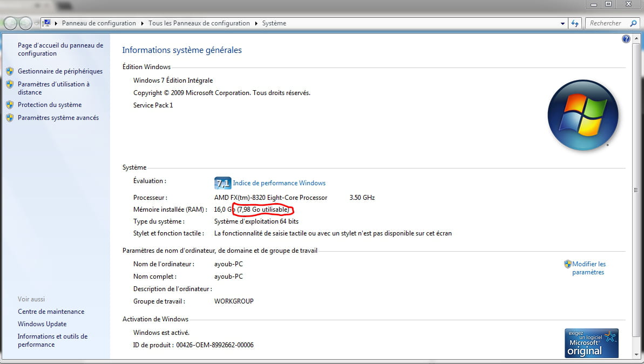Open help via the blue question mark icon
Image resolution: width=644 pixels, height=364 pixels.
[x=626, y=39]
